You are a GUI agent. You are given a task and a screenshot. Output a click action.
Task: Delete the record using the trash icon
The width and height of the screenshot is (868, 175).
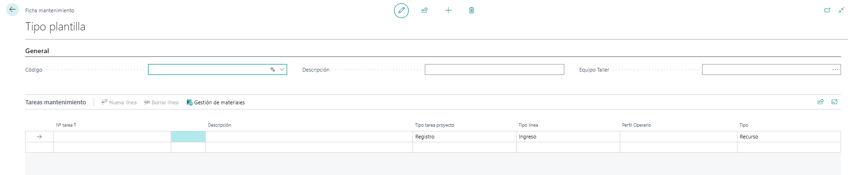472,10
